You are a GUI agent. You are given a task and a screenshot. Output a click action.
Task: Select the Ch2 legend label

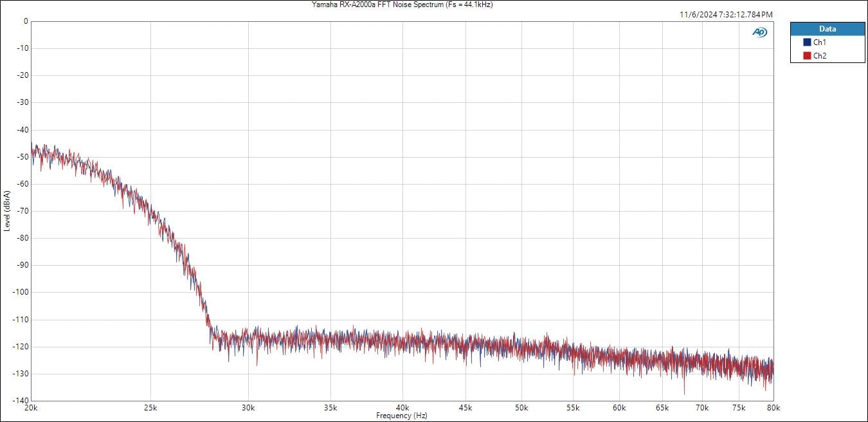(820, 56)
